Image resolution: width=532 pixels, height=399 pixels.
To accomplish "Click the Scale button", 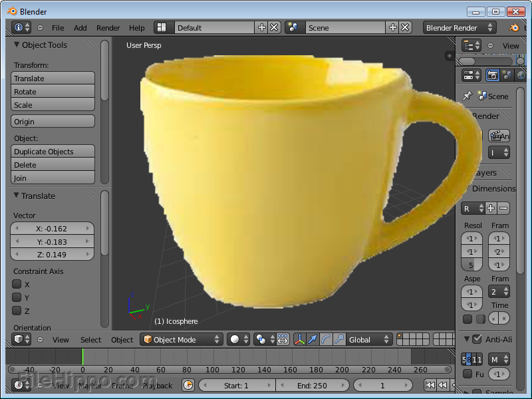I will pyautogui.click(x=53, y=104).
